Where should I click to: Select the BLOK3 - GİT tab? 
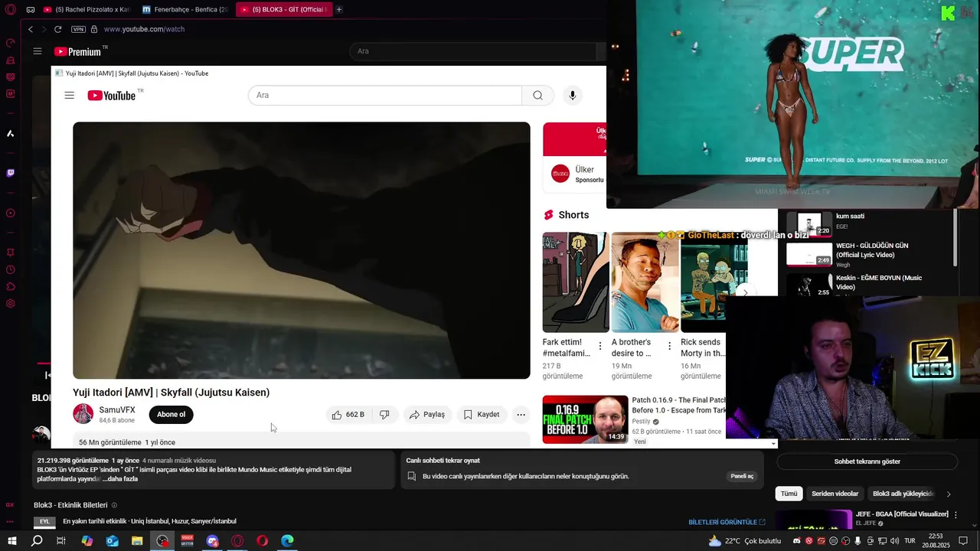(x=284, y=9)
